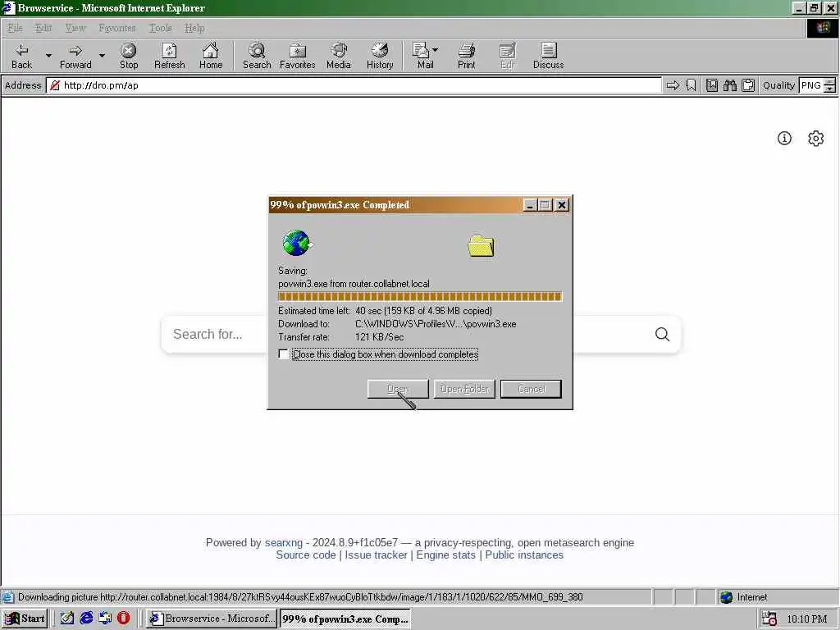Click the Cancel button in download dialog
This screenshot has height=630, width=840.
[531, 389]
